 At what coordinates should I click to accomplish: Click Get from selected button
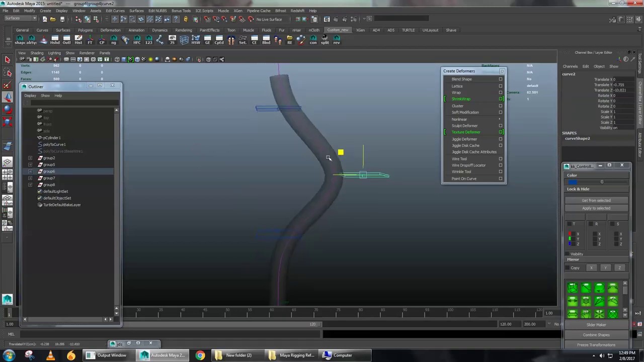coord(596,200)
